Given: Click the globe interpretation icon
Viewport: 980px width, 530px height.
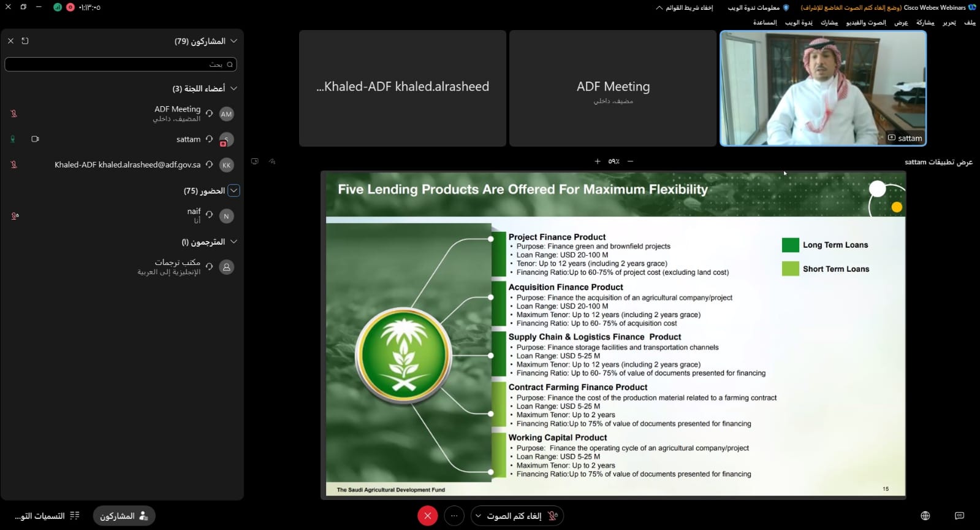Looking at the screenshot, I should point(925,516).
